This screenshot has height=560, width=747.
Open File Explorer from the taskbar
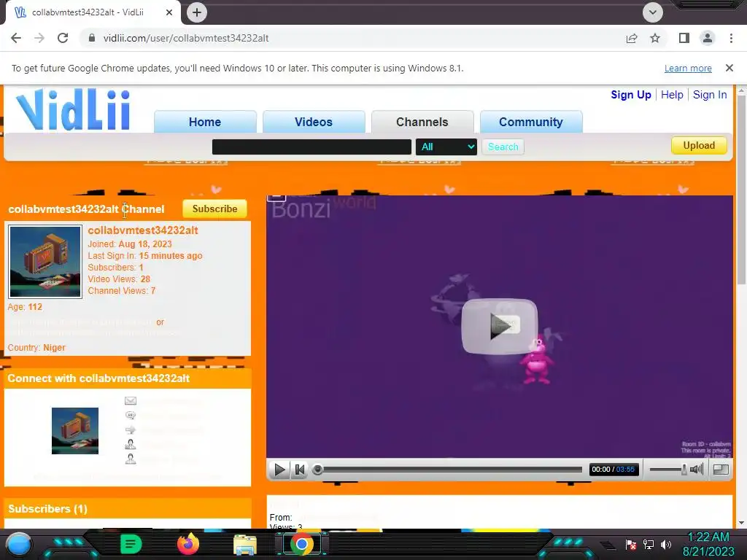245,544
